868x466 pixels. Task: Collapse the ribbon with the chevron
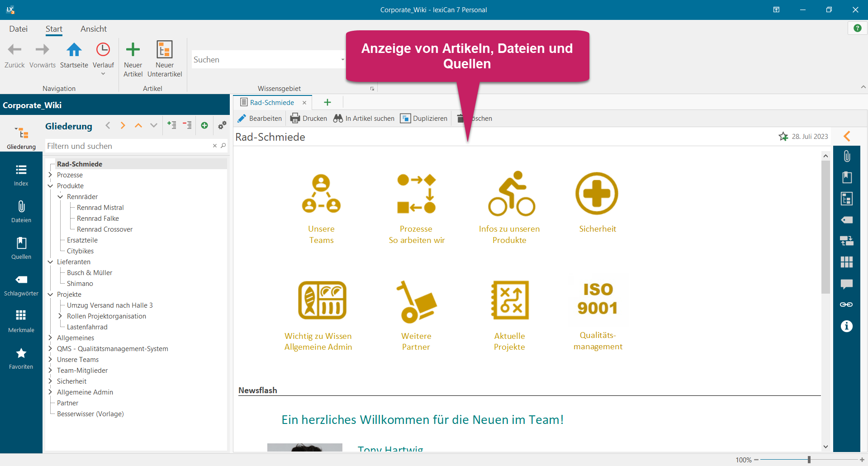pyautogui.click(x=863, y=87)
